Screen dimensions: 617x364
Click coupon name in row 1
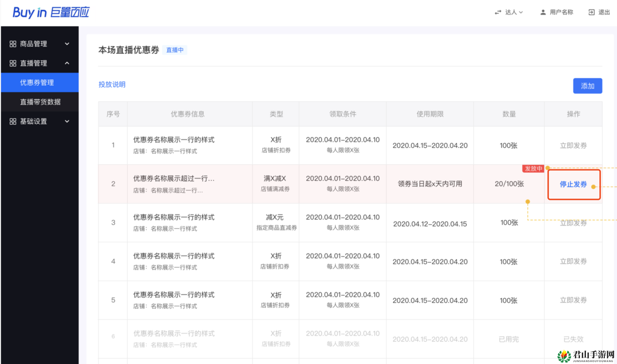(x=174, y=140)
